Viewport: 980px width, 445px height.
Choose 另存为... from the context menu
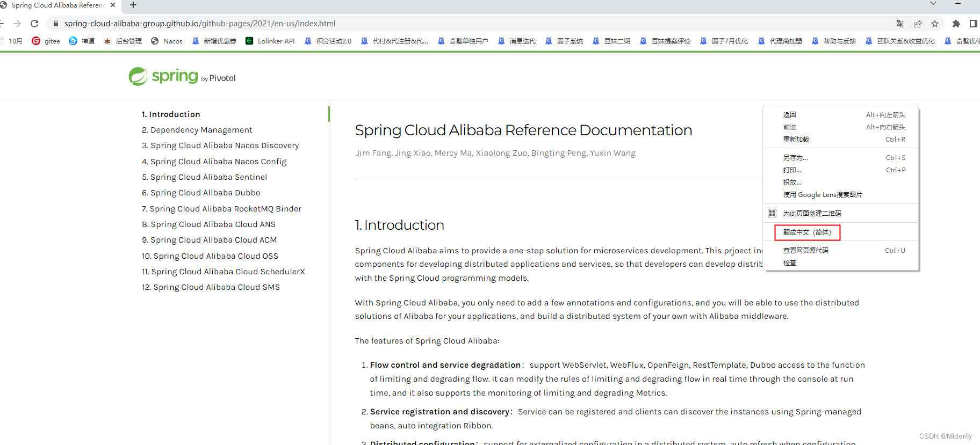click(x=841, y=158)
